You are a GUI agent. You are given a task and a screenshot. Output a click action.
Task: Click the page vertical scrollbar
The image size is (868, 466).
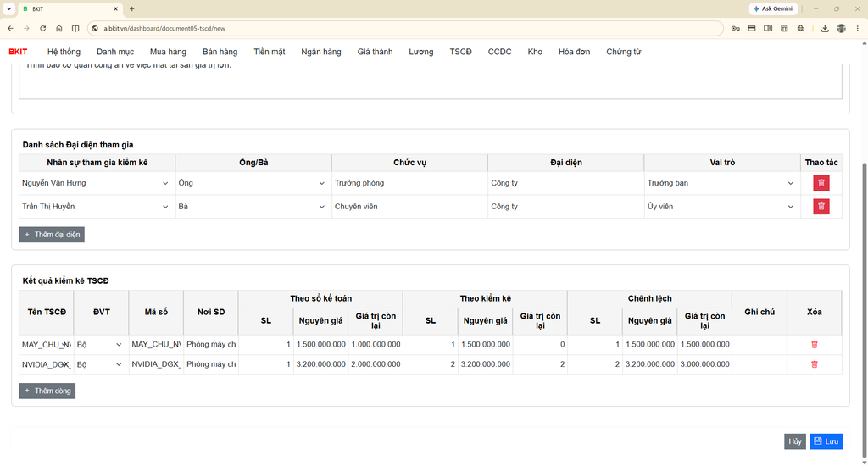click(x=864, y=310)
